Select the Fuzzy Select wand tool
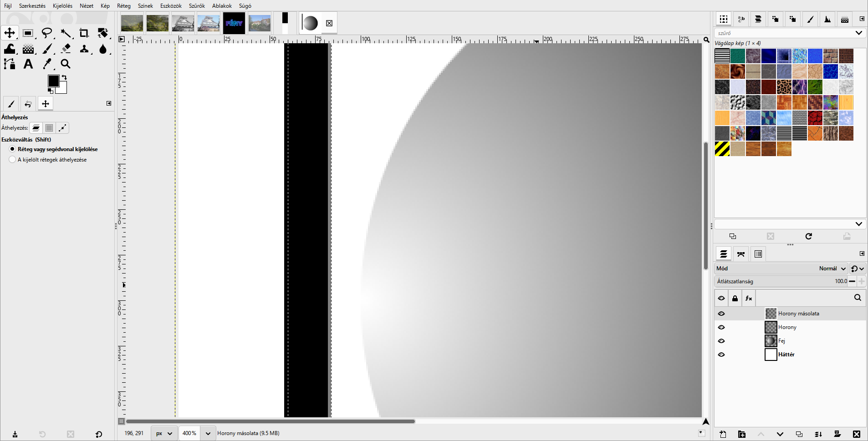The image size is (868, 441). 66,33
